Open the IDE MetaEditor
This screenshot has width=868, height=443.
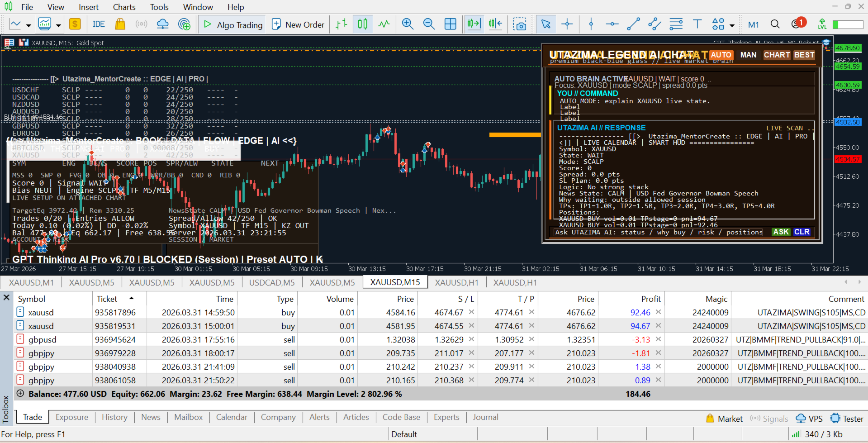(99, 24)
